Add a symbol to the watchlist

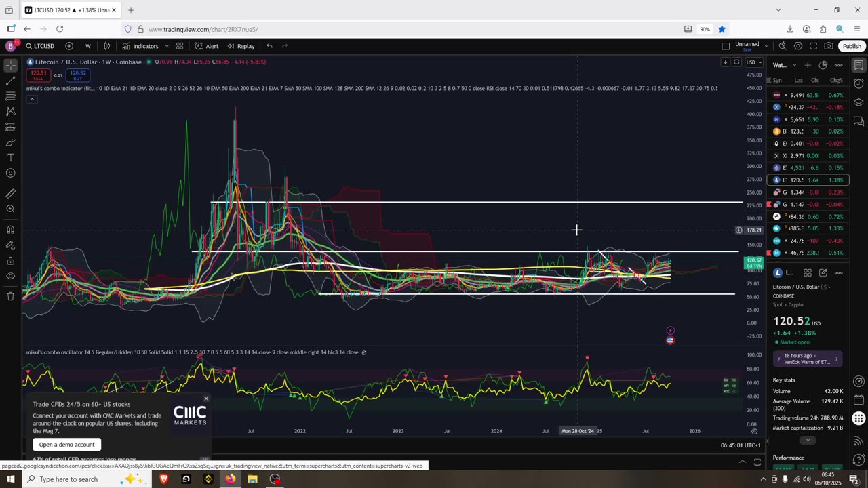pyautogui.click(x=808, y=65)
